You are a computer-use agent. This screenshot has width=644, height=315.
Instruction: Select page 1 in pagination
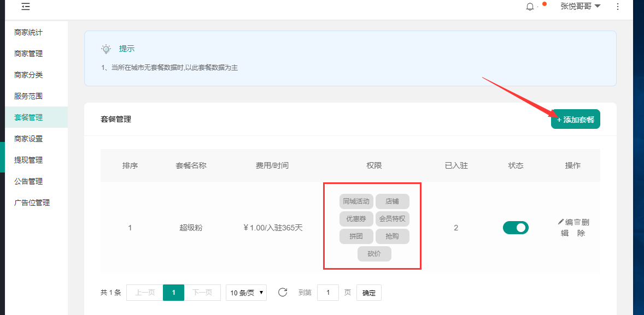pyautogui.click(x=174, y=293)
